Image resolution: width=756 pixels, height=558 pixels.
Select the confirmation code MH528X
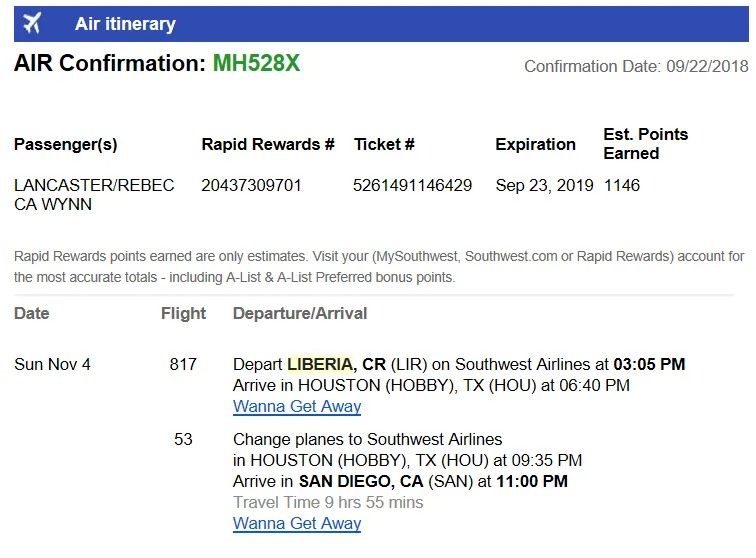pos(256,64)
